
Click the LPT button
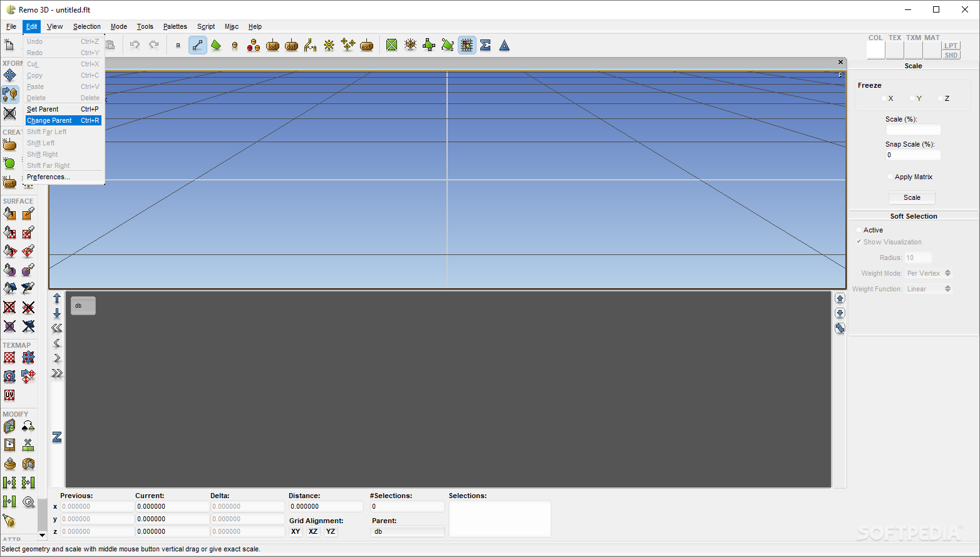951,46
